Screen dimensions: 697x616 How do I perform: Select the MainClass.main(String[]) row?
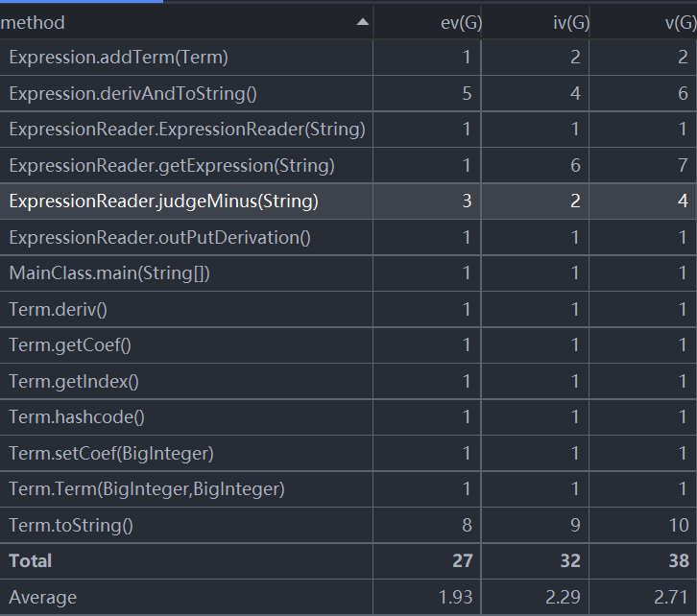348,273
